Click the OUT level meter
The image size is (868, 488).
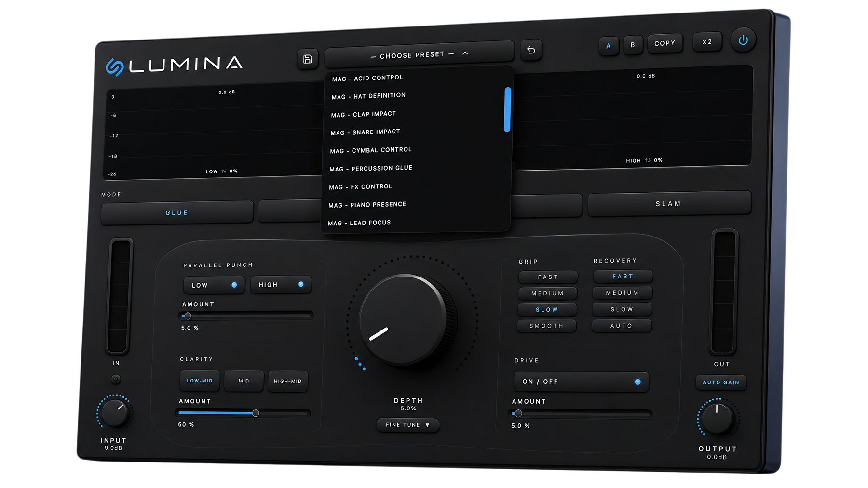coord(723,292)
